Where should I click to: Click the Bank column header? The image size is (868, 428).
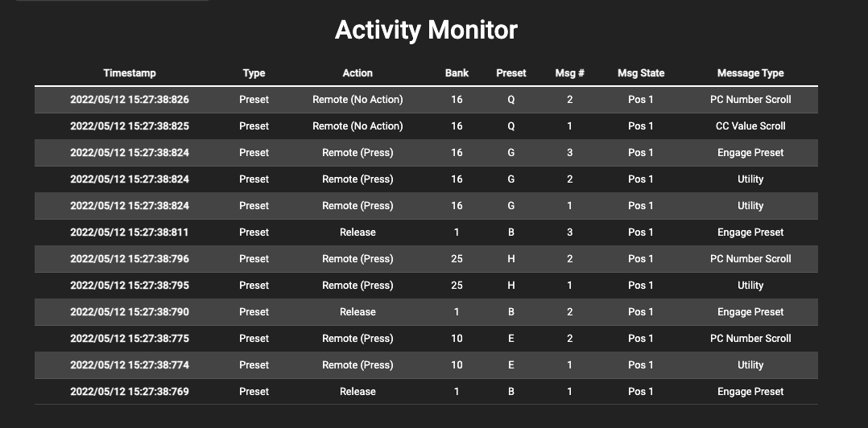(457, 73)
